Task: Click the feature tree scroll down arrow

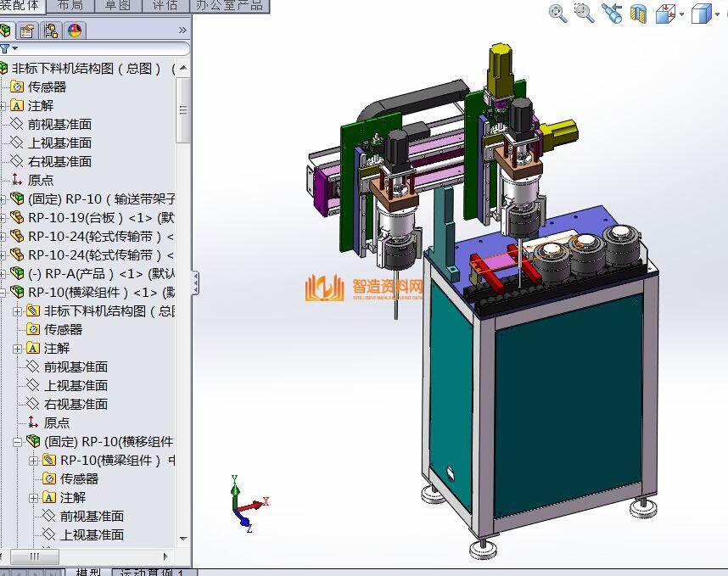Action: click(x=183, y=539)
